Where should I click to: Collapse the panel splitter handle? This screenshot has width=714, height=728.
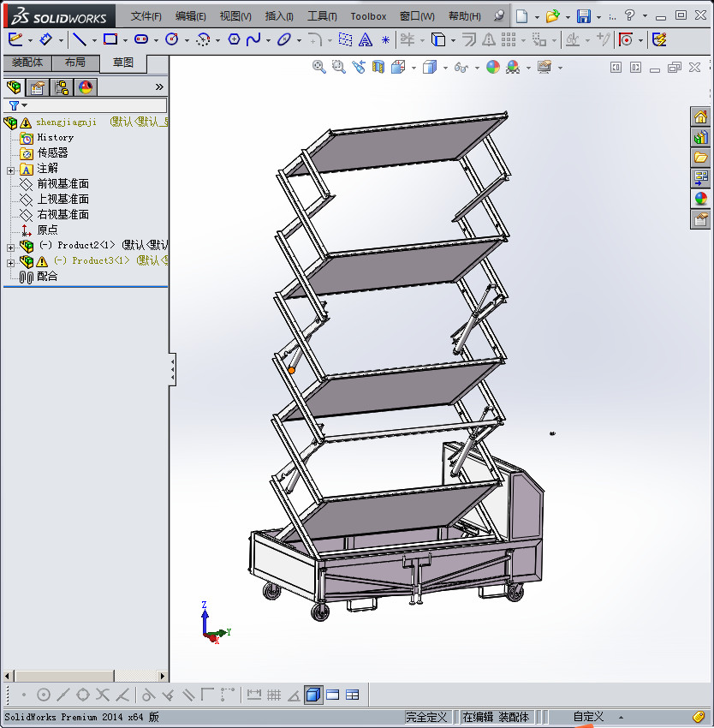click(x=172, y=369)
